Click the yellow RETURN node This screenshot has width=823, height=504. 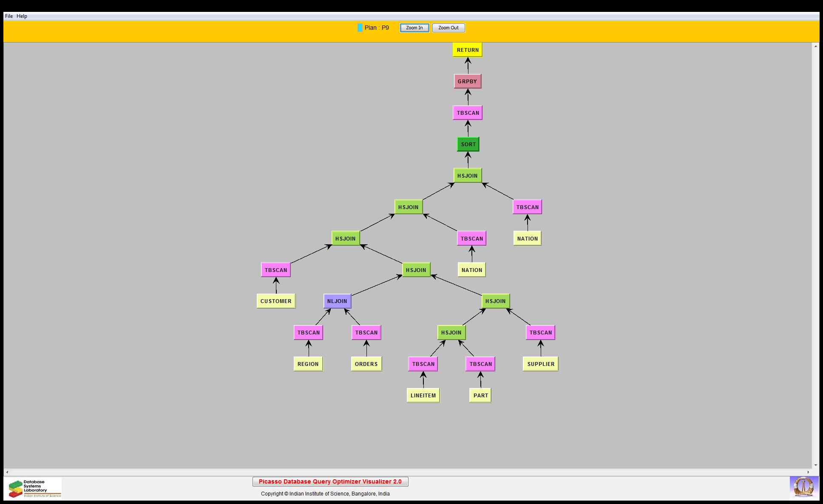[x=467, y=50]
